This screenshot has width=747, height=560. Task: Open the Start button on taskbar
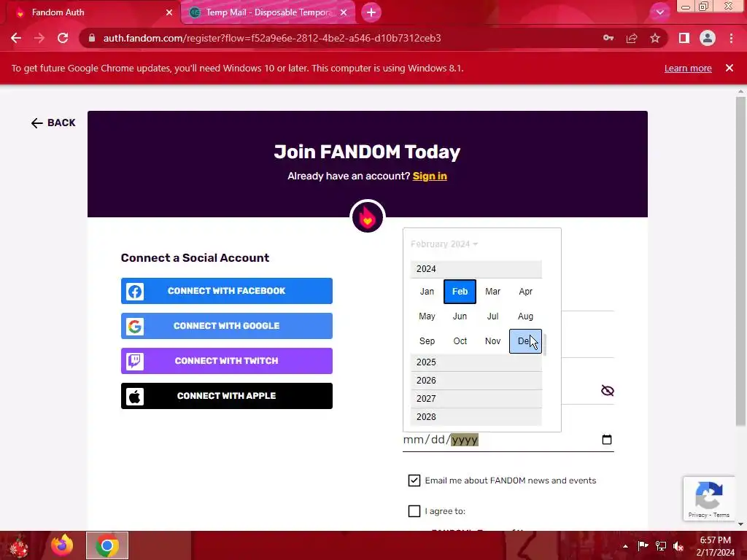point(19,546)
